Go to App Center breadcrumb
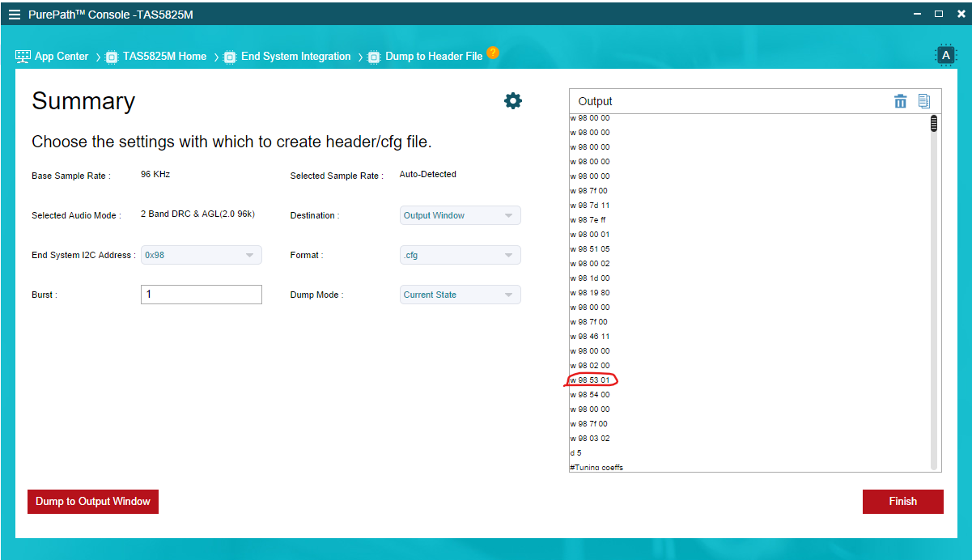 [62, 57]
